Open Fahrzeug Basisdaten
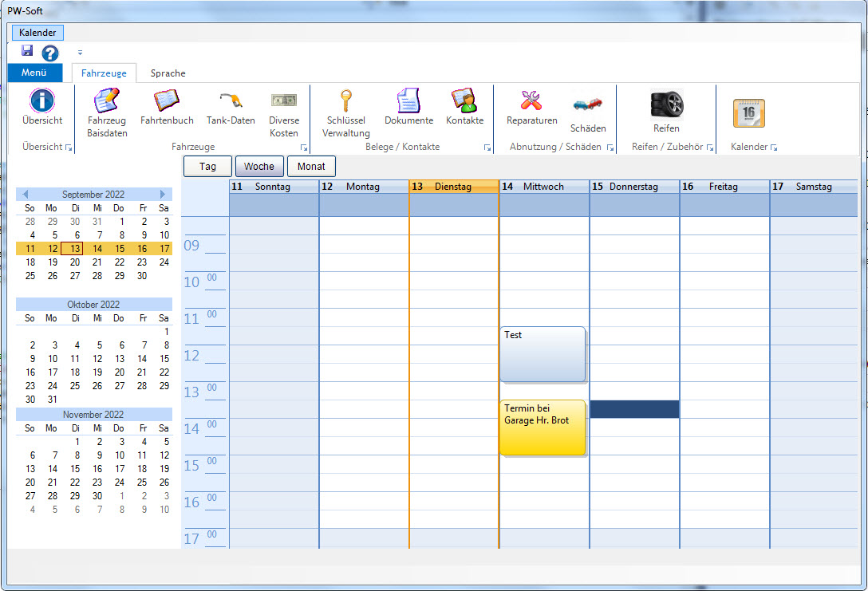 [x=107, y=104]
